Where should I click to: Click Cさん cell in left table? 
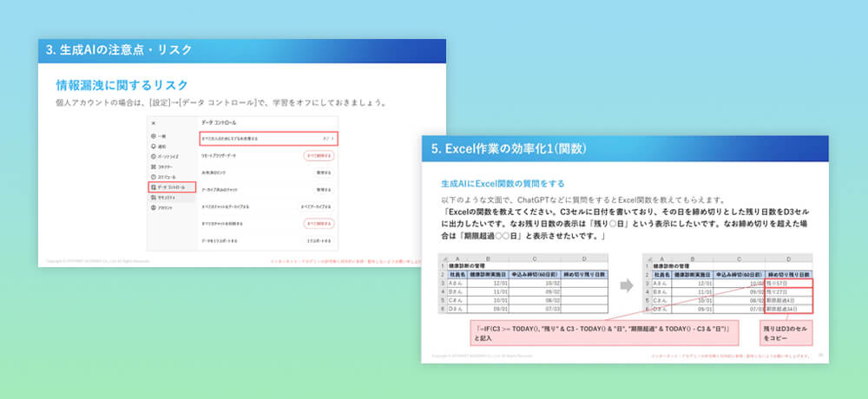coord(457,300)
